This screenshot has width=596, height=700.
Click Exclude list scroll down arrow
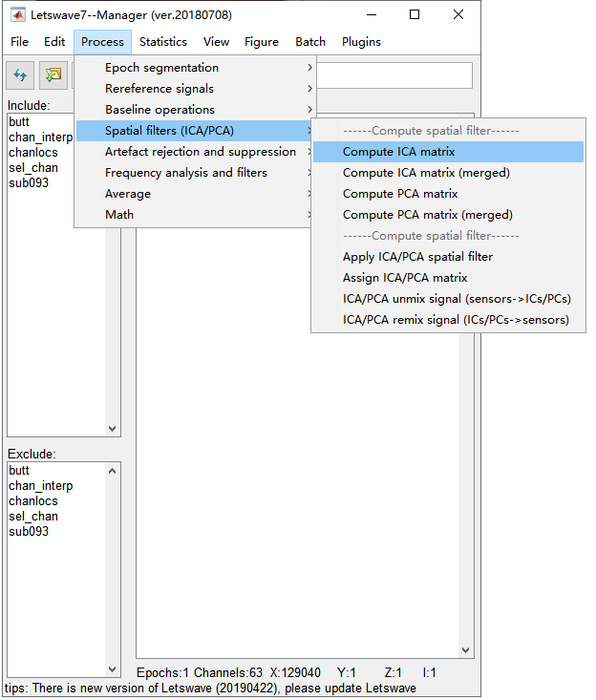pos(112,669)
